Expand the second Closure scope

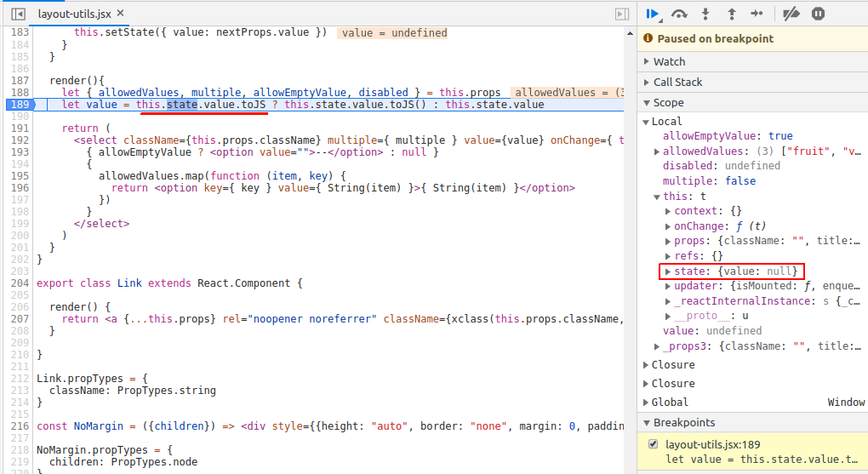[645, 383]
